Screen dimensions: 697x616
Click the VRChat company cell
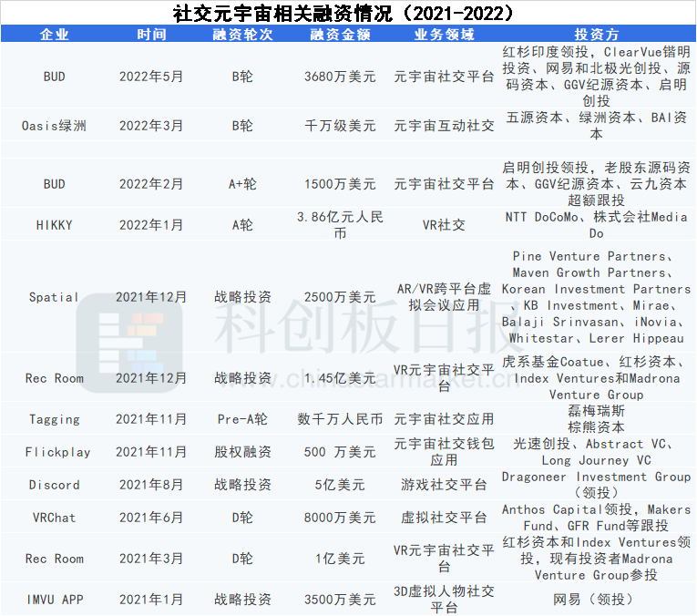click(x=55, y=518)
